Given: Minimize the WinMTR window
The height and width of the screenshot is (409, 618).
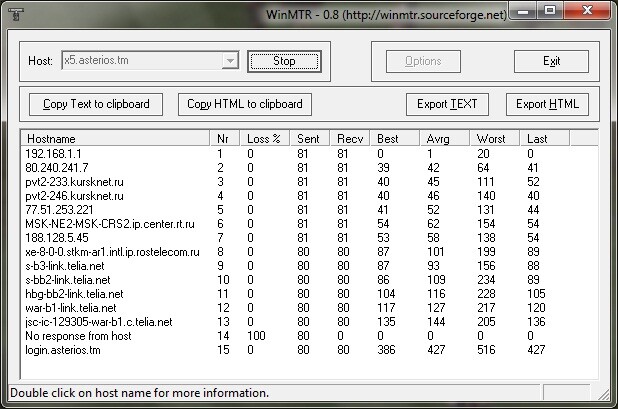Looking at the screenshot, I should pyautogui.click(x=523, y=11).
